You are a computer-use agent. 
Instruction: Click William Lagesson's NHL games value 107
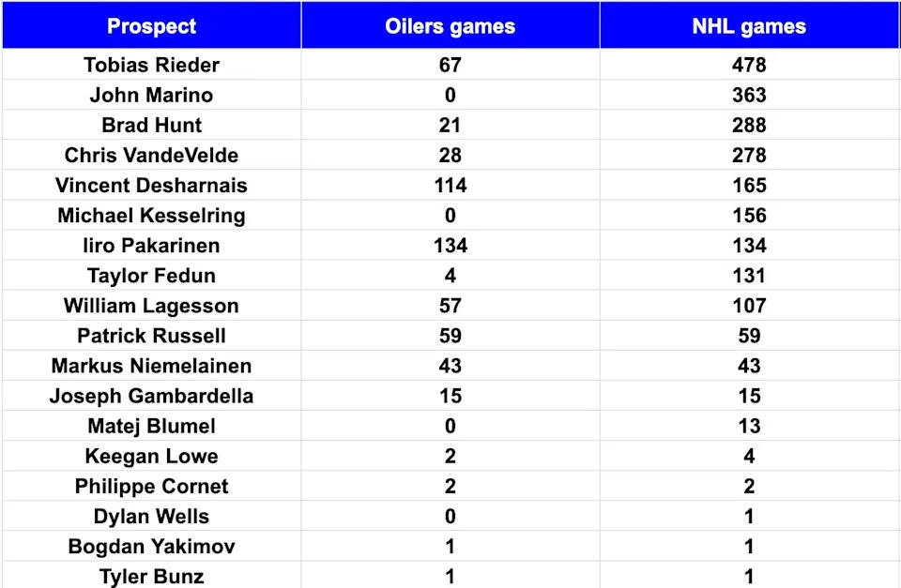(x=749, y=306)
